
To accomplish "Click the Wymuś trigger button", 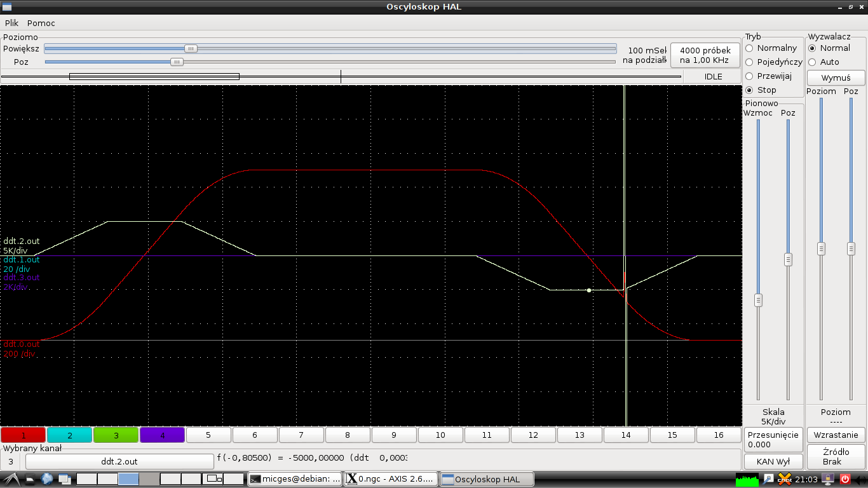I will [x=836, y=78].
